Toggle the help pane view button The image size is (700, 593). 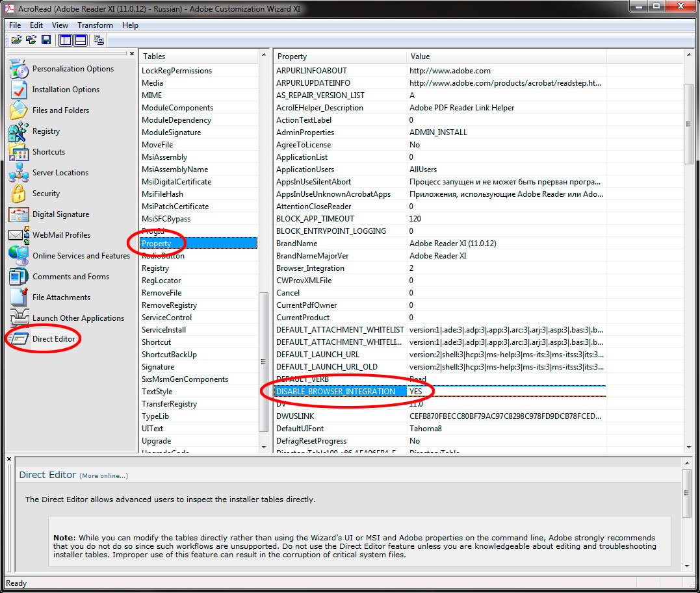[81, 40]
